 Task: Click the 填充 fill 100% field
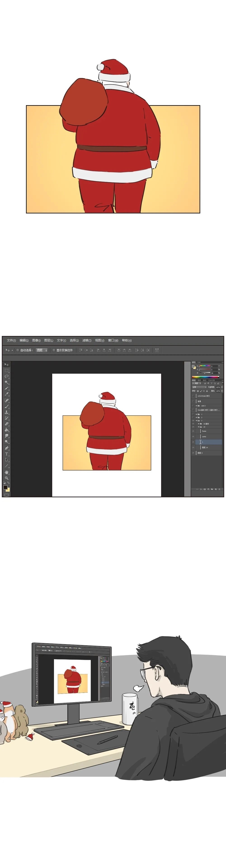point(218,391)
